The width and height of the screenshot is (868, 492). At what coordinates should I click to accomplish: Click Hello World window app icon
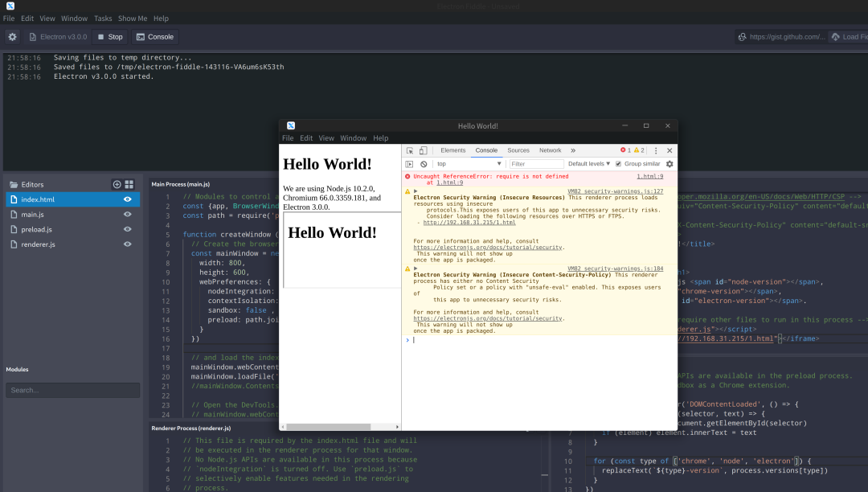[x=291, y=125]
